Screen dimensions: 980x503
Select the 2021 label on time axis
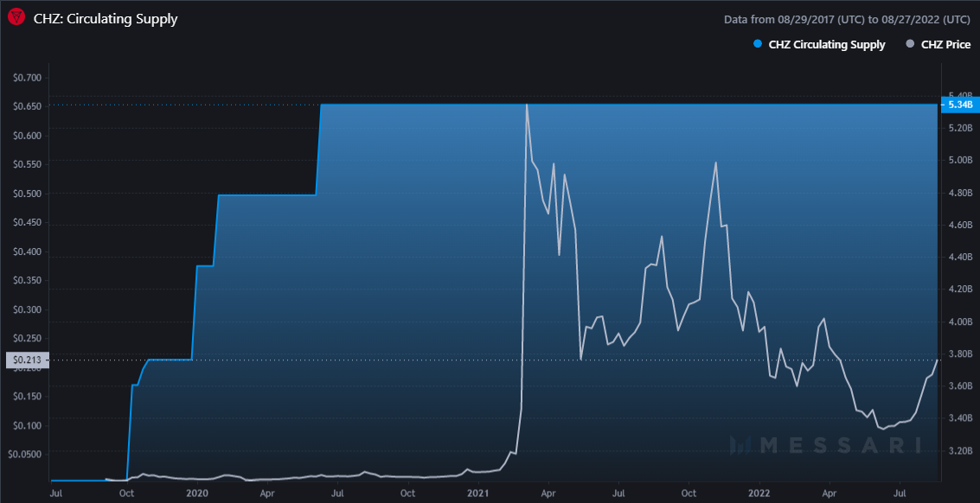pos(477,492)
